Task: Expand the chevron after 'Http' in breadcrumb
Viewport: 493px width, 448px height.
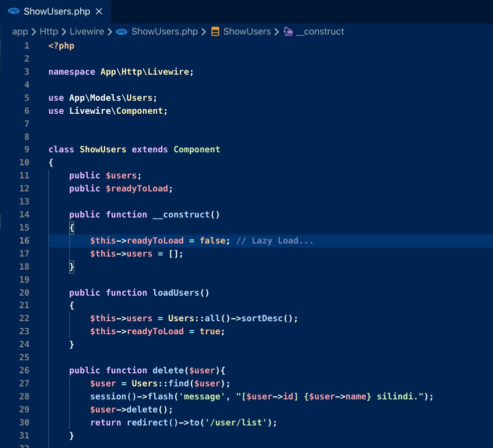Action: coord(64,32)
